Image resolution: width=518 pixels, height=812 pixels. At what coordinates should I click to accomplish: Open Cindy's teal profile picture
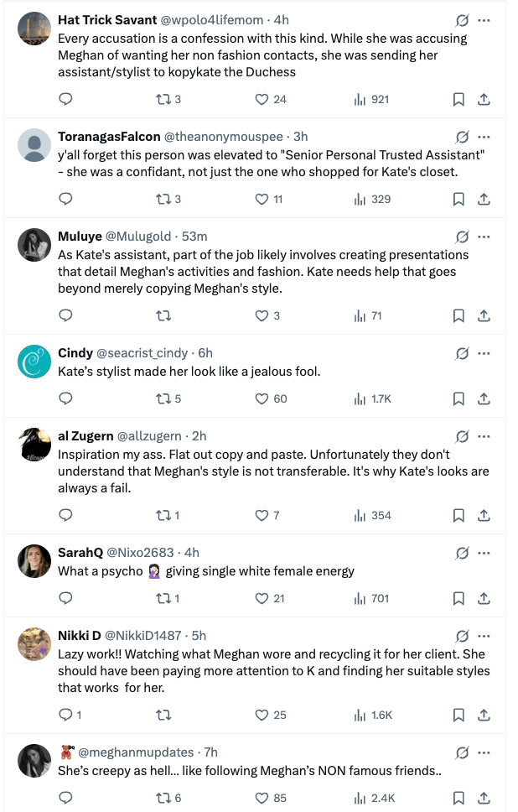pos(34,362)
